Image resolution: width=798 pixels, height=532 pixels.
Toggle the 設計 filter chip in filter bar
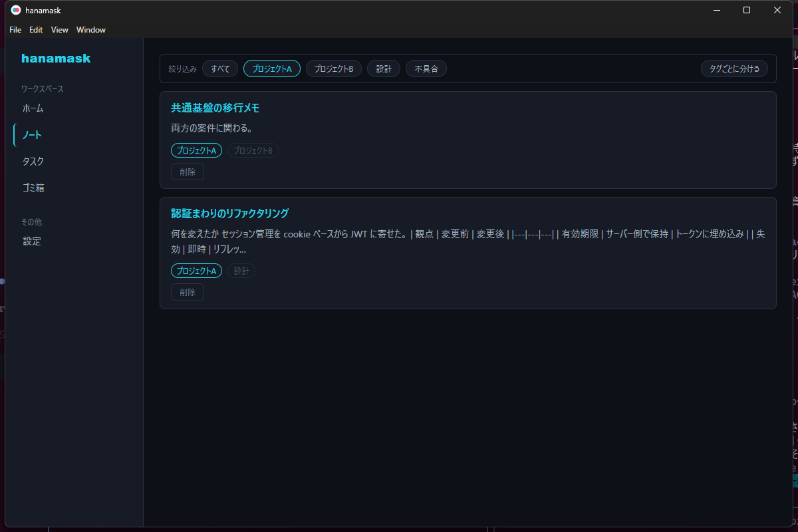tap(384, 68)
